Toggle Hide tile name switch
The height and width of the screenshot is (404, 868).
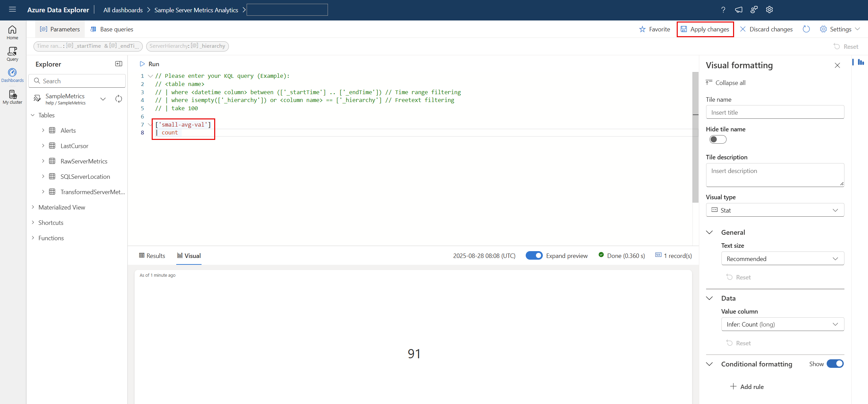717,140
